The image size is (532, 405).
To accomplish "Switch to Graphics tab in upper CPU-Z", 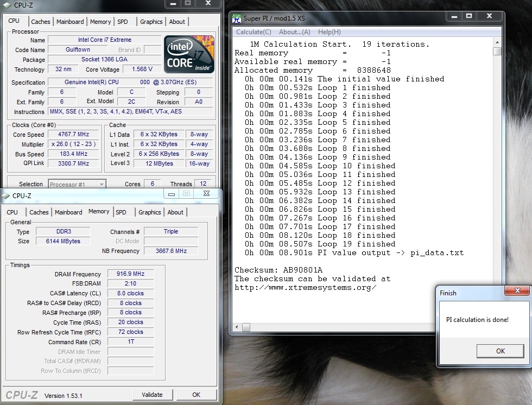I will (151, 22).
